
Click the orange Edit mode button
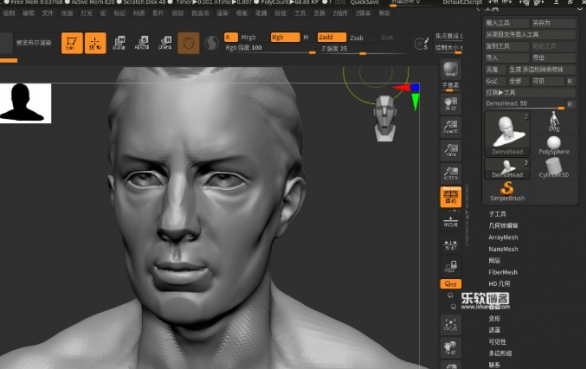pyautogui.click(x=72, y=43)
